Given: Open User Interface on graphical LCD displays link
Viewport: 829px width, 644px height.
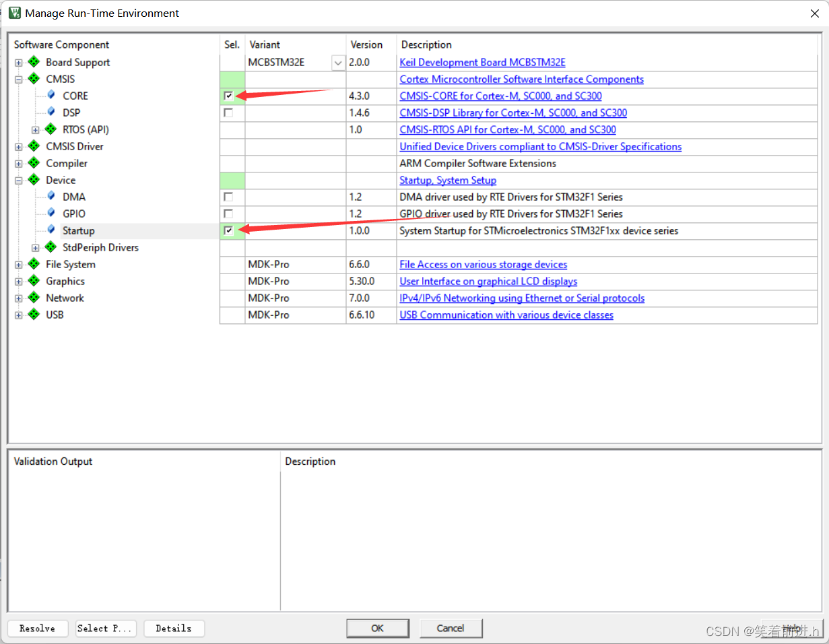Looking at the screenshot, I should click(488, 281).
